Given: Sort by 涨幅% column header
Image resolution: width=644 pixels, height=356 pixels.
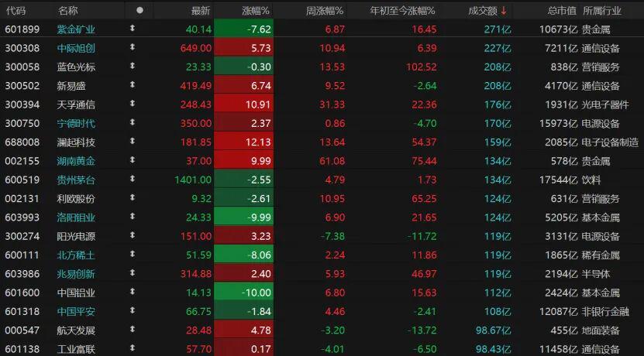Looking at the screenshot, I should point(253,10).
